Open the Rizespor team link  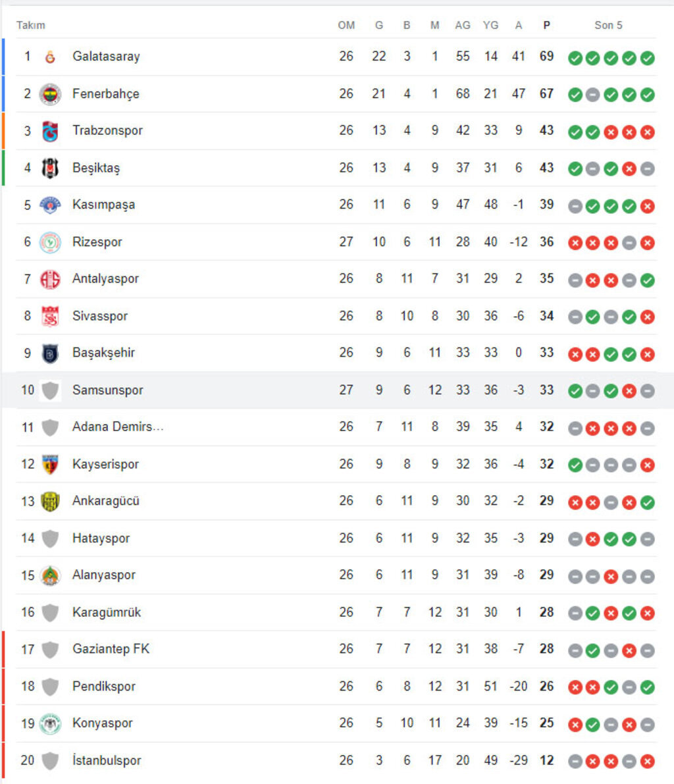97,242
